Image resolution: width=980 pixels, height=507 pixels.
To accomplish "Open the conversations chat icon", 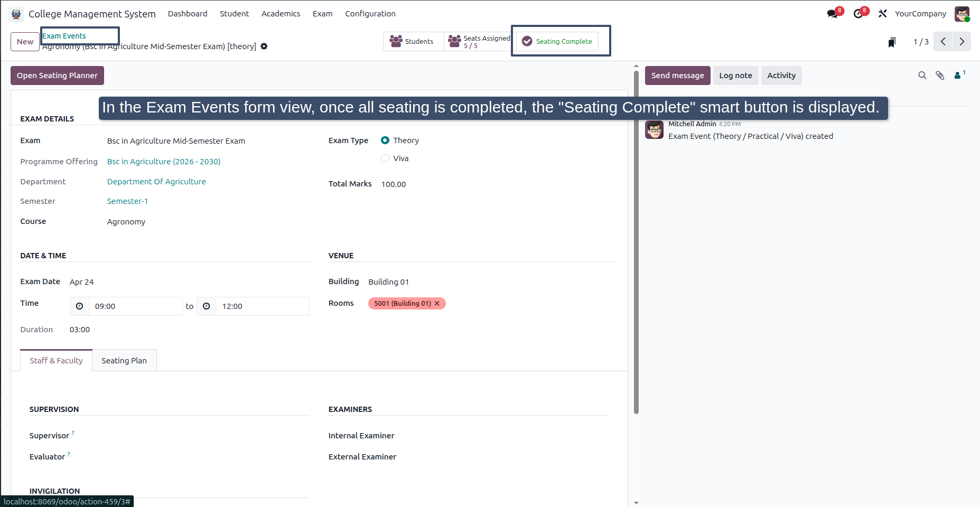I will point(833,14).
